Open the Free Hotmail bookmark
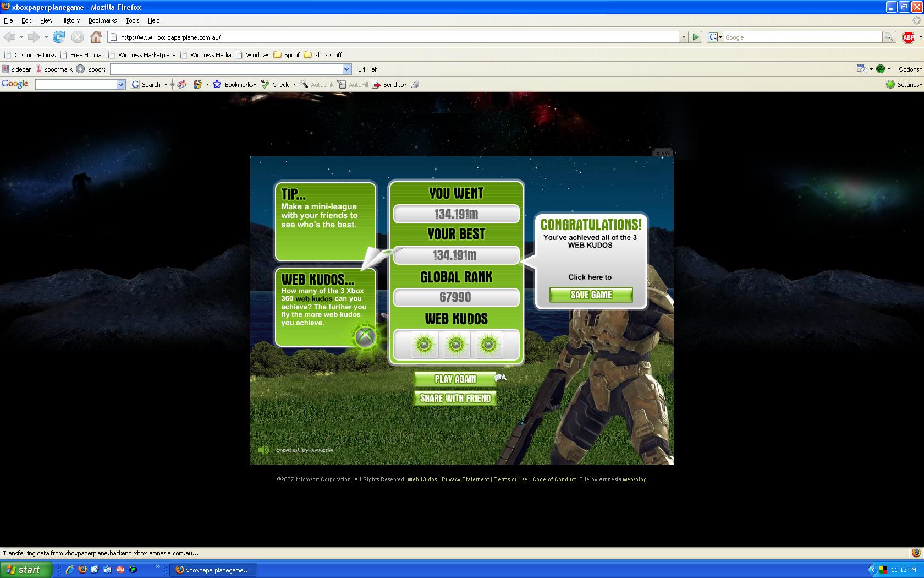The width and height of the screenshot is (924, 578). point(82,55)
